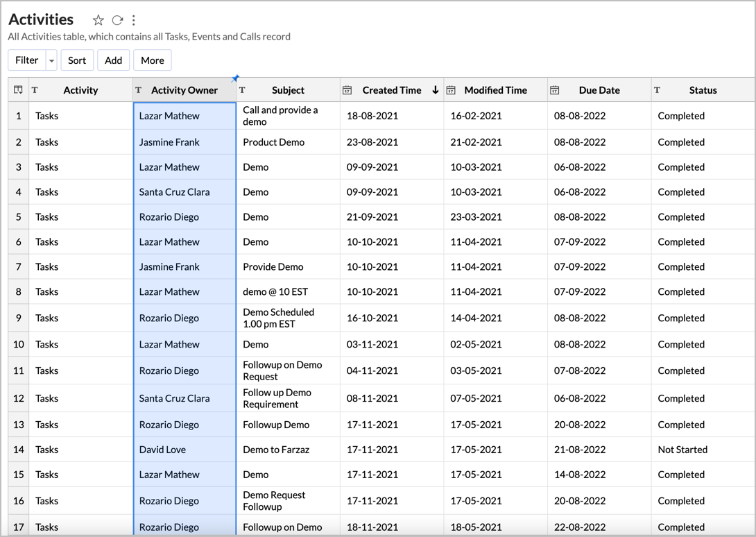Click the Add button
The height and width of the screenshot is (537, 756).
[x=113, y=60]
